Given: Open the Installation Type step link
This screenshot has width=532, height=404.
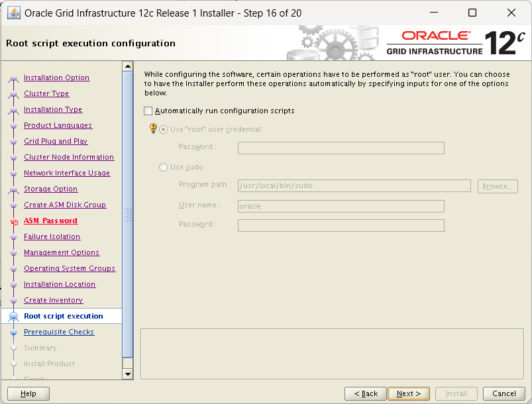Looking at the screenshot, I should coord(53,109).
